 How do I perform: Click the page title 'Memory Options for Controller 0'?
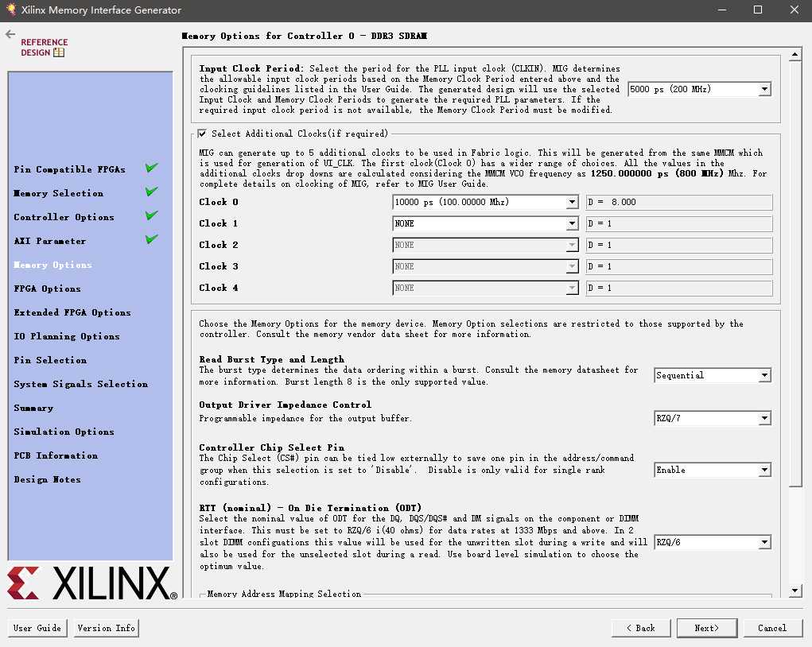[x=304, y=36]
